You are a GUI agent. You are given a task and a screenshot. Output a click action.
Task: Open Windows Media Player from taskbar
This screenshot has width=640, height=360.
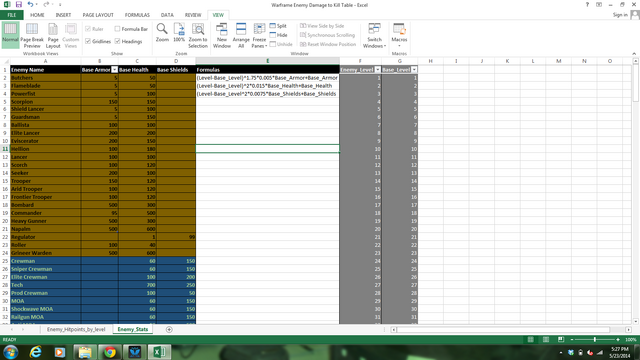click(x=60, y=352)
